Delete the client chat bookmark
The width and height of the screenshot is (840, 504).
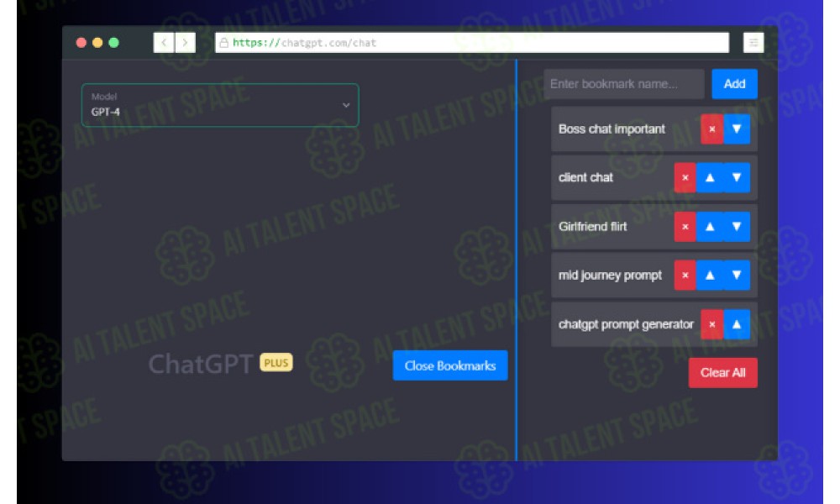point(685,177)
